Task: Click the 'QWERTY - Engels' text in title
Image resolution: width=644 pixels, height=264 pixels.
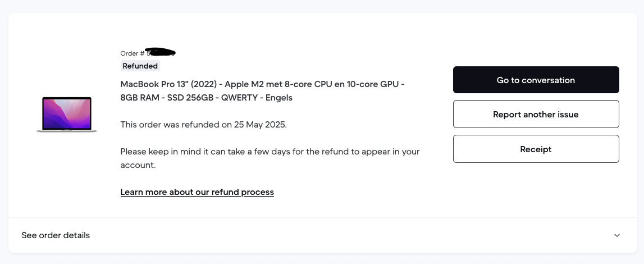Action: tap(257, 98)
